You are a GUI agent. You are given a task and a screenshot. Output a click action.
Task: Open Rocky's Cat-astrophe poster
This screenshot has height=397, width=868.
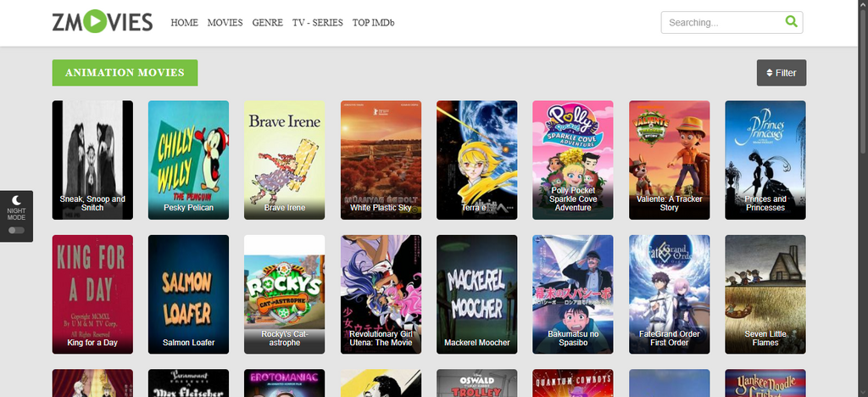[x=285, y=294]
